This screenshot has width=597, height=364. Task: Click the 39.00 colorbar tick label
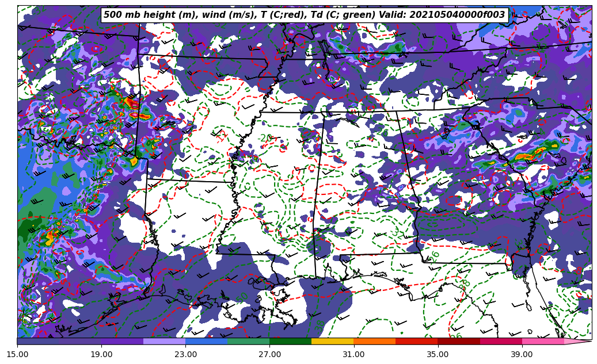pos(522,355)
